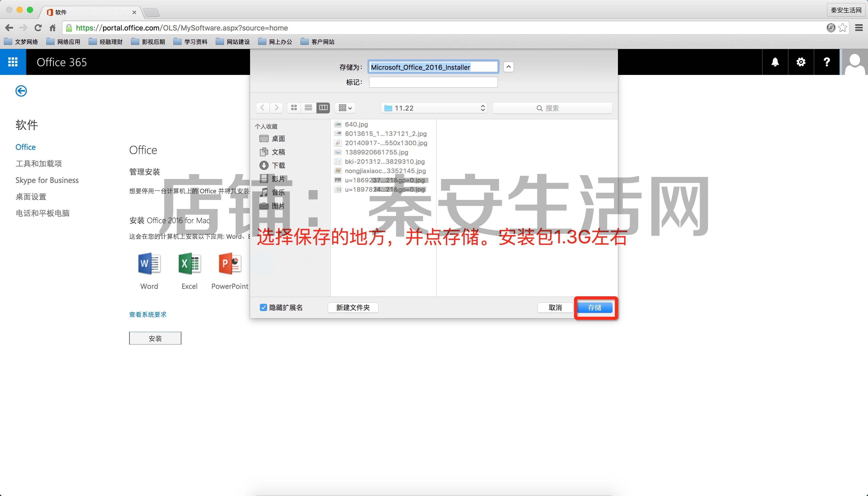The image size is (868, 496).
Task: Switch to the 软件 browser tab
Action: pos(90,12)
